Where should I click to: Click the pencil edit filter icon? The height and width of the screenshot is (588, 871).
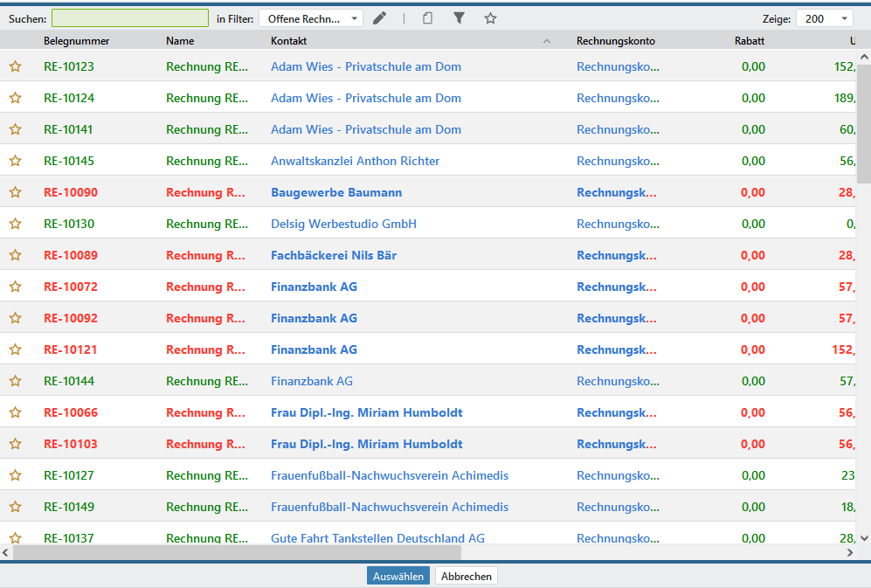[379, 18]
